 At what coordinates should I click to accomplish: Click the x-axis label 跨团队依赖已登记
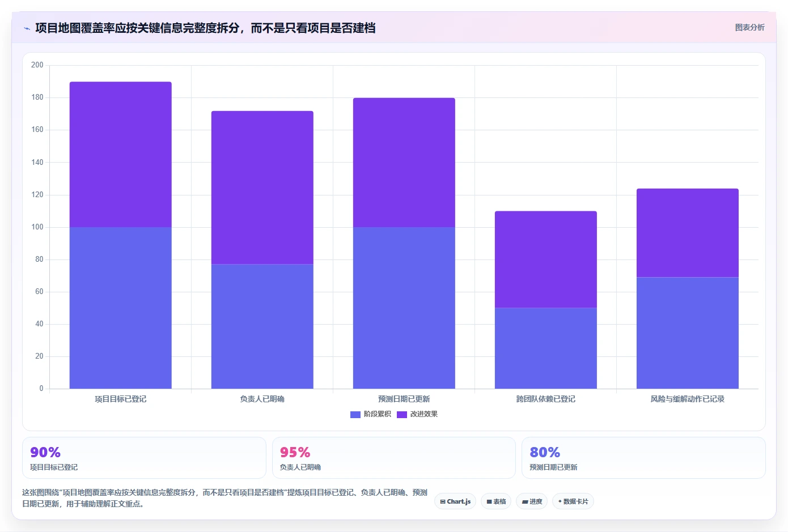[x=546, y=399]
